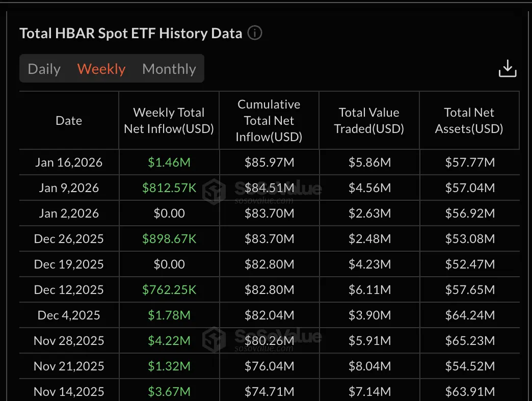Click the Date column header
This screenshot has width=532, height=401.
coord(68,120)
